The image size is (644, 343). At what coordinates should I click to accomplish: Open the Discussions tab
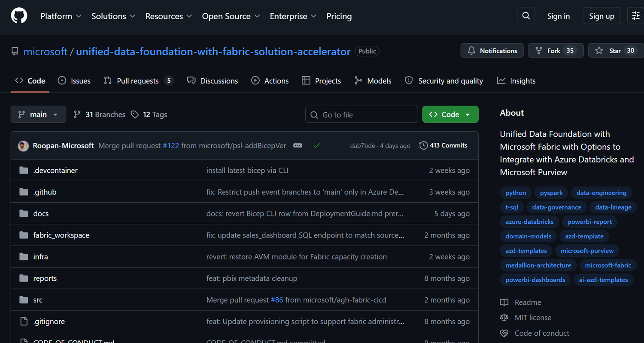click(x=213, y=81)
